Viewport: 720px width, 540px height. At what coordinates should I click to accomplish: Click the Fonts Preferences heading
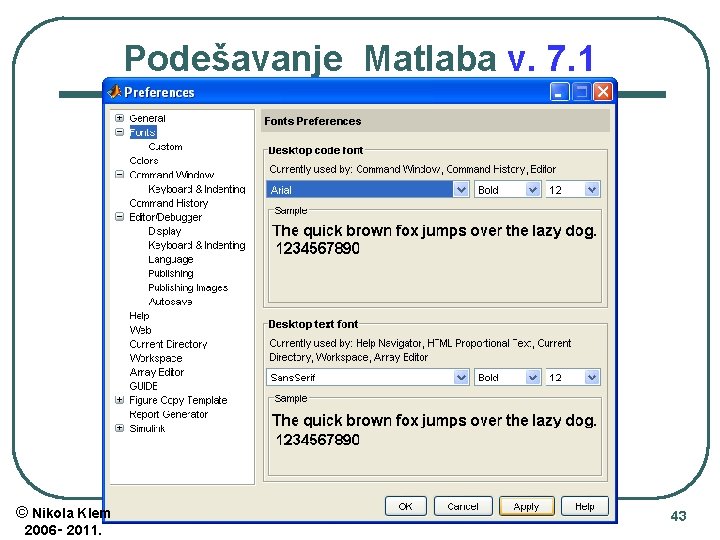click(x=313, y=121)
